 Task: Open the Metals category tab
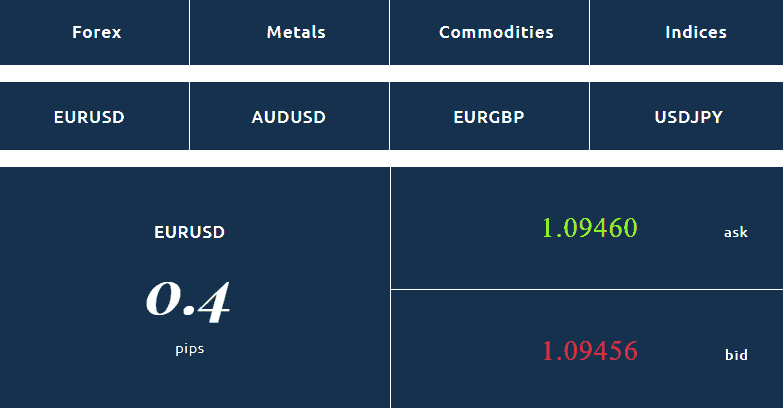tap(289, 32)
